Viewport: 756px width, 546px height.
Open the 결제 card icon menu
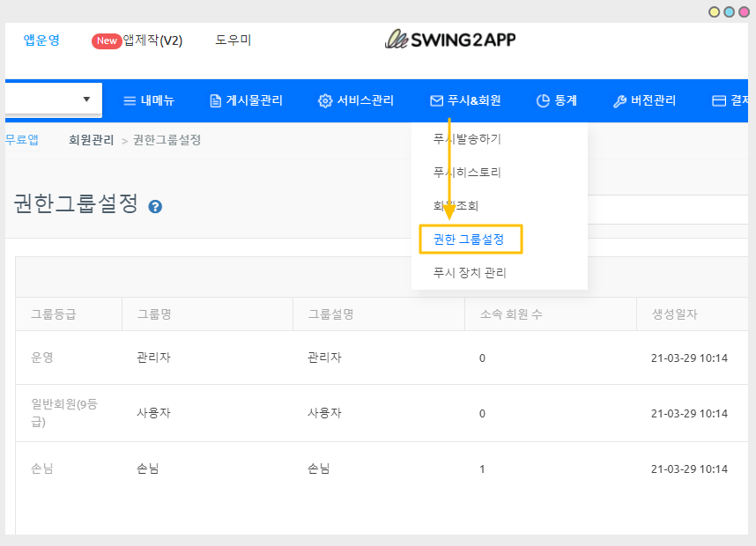(x=732, y=100)
